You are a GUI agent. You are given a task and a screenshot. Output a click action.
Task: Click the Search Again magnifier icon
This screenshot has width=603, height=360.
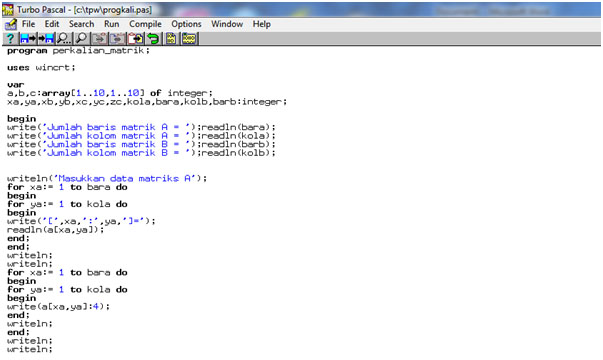81,38
